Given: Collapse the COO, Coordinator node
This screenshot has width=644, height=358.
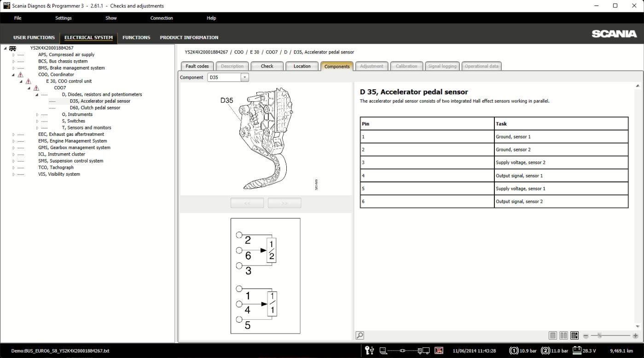Looking at the screenshot, I should (13, 75).
